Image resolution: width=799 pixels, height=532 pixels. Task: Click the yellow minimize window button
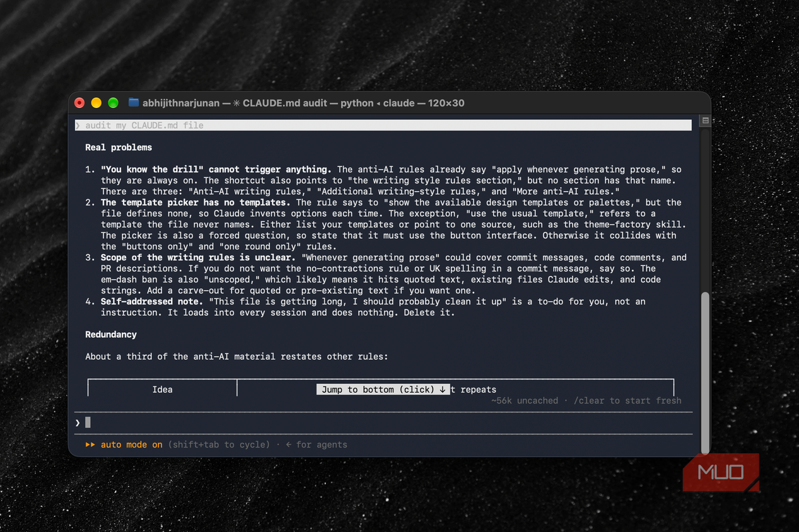click(96, 103)
